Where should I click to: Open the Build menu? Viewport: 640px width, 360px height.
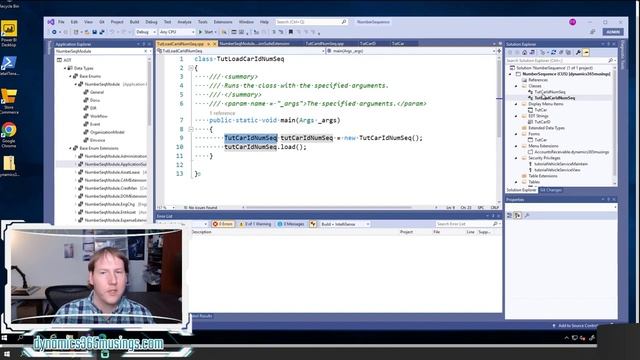point(134,22)
